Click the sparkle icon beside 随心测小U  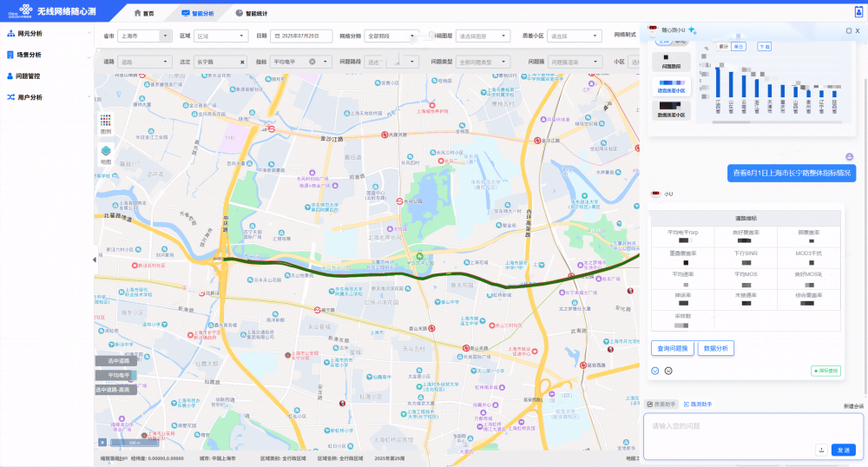click(692, 30)
